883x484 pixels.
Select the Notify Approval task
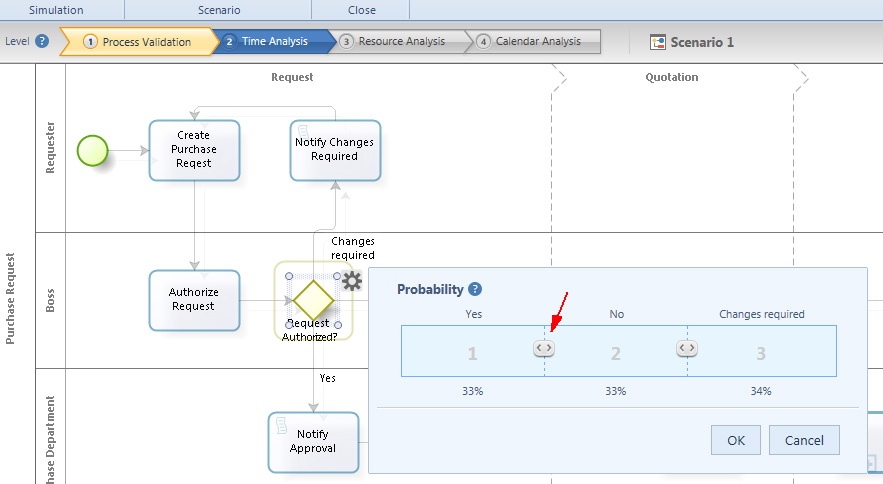313,442
